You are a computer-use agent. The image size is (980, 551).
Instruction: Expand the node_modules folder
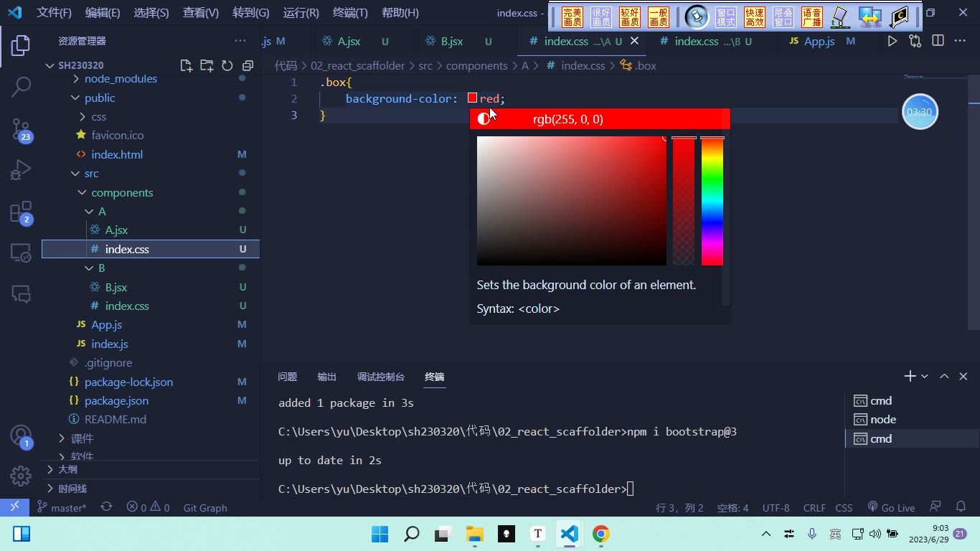coord(75,78)
